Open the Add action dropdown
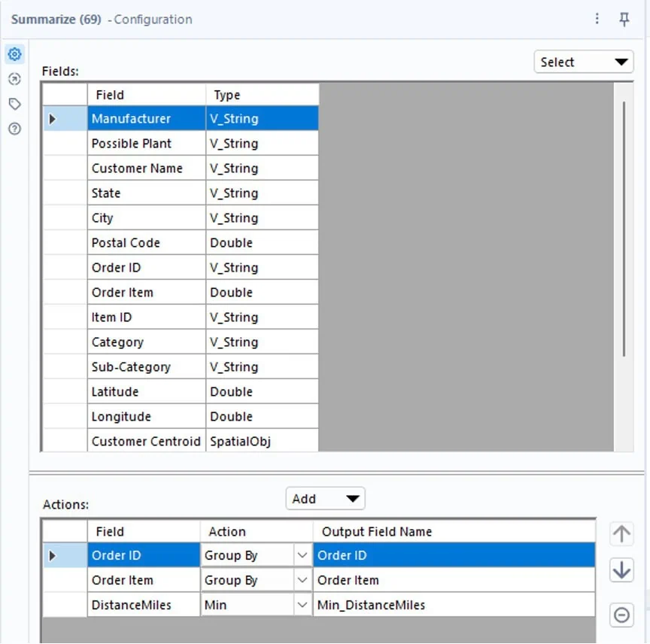 coord(325,499)
